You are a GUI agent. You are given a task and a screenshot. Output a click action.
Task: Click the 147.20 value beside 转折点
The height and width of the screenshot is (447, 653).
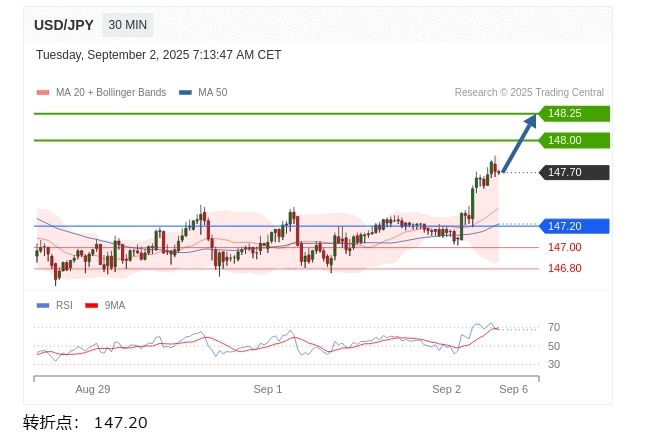point(121,423)
